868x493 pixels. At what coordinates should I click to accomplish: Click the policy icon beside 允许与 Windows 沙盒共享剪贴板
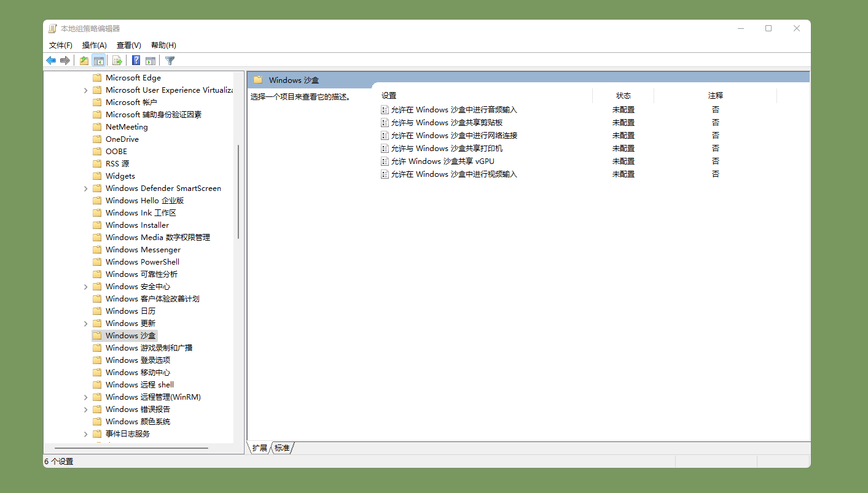(385, 123)
